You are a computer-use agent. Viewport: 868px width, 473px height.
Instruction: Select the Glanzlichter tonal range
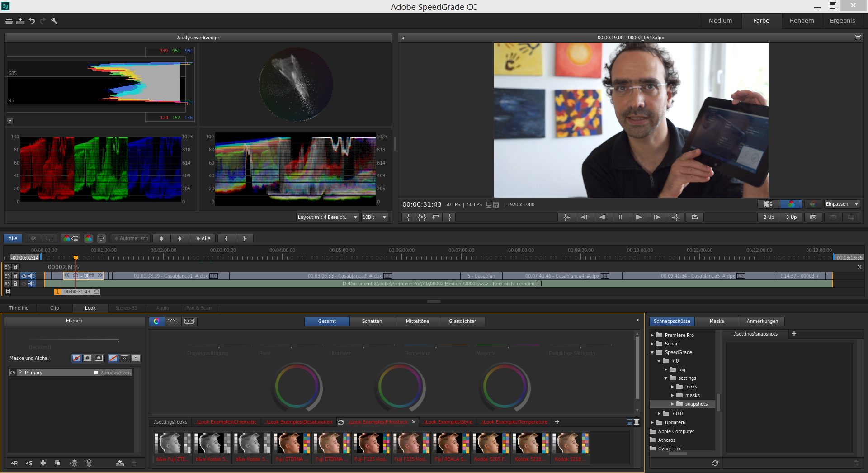pyautogui.click(x=462, y=321)
